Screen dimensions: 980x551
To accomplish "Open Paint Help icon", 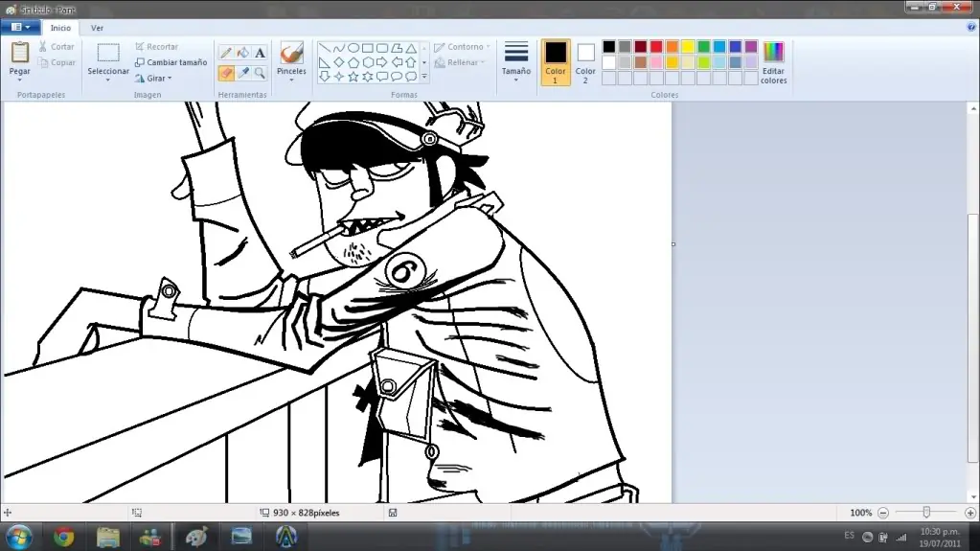I will [971, 28].
